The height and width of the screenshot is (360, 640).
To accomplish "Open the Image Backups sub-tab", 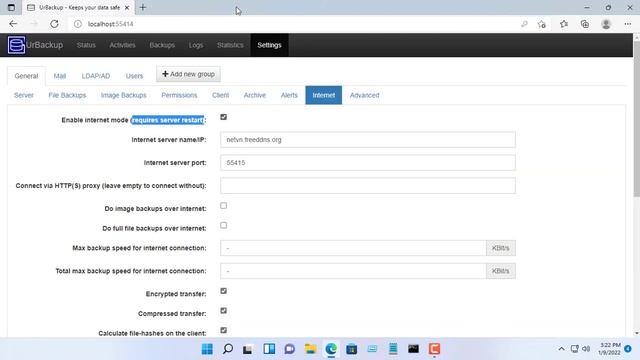I will [124, 95].
